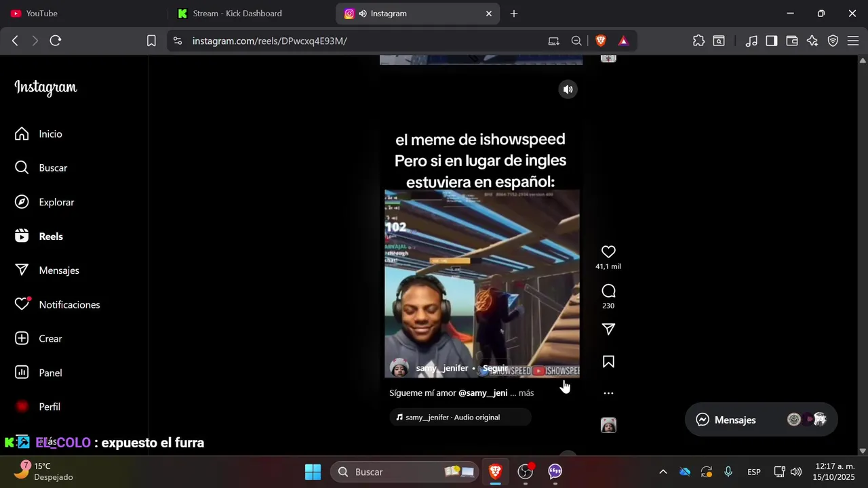Close the Instagram tab

pyautogui.click(x=489, y=14)
